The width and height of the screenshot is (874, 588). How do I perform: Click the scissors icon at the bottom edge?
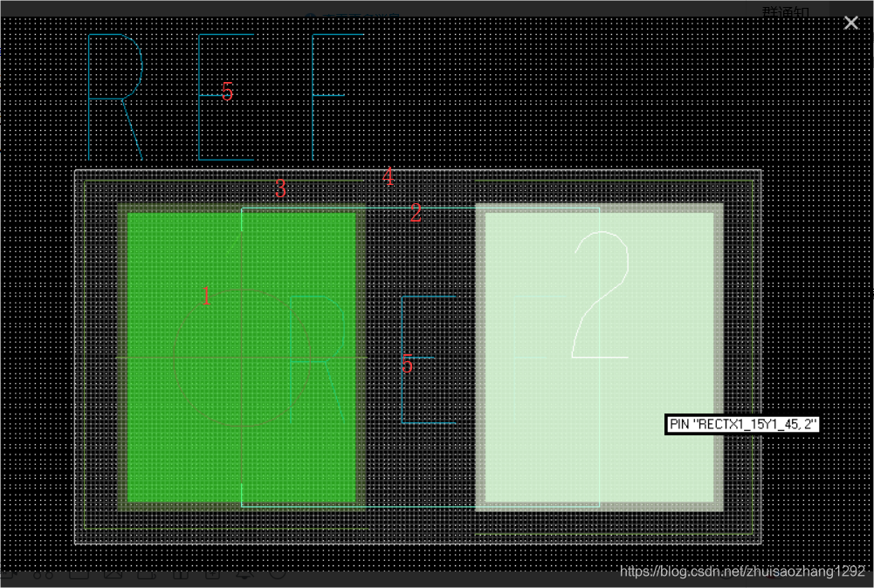[x=44, y=575]
